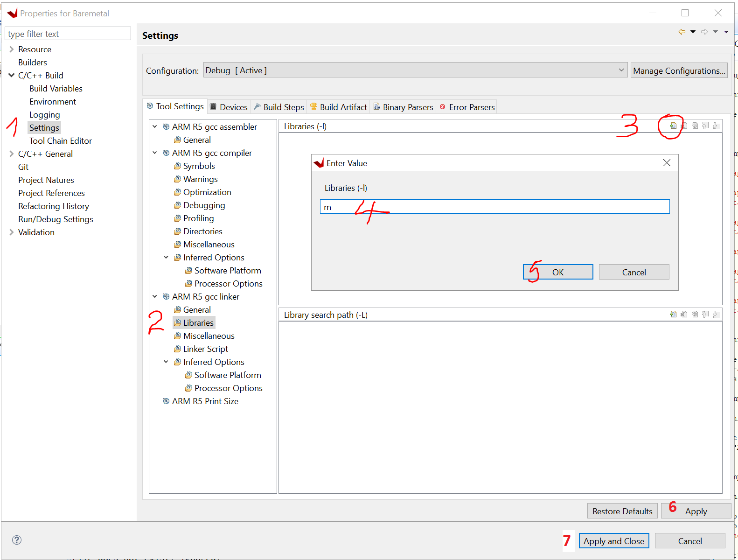This screenshot has width=738, height=560.
Task: Click Move Up icon in Library search path toolbar
Action: (x=705, y=314)
